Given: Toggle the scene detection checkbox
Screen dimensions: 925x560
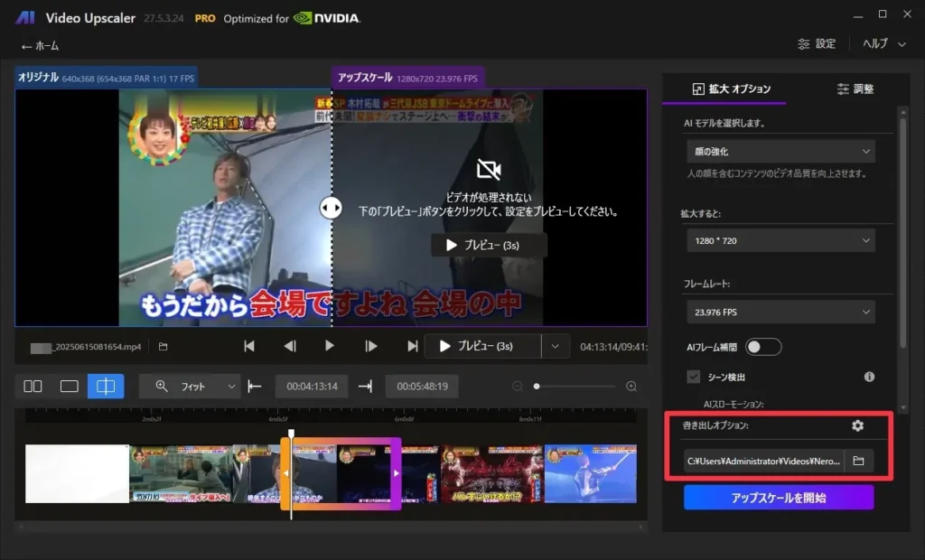Looking at the screenshot, I should pyautogui.click(x=694, y=377).
